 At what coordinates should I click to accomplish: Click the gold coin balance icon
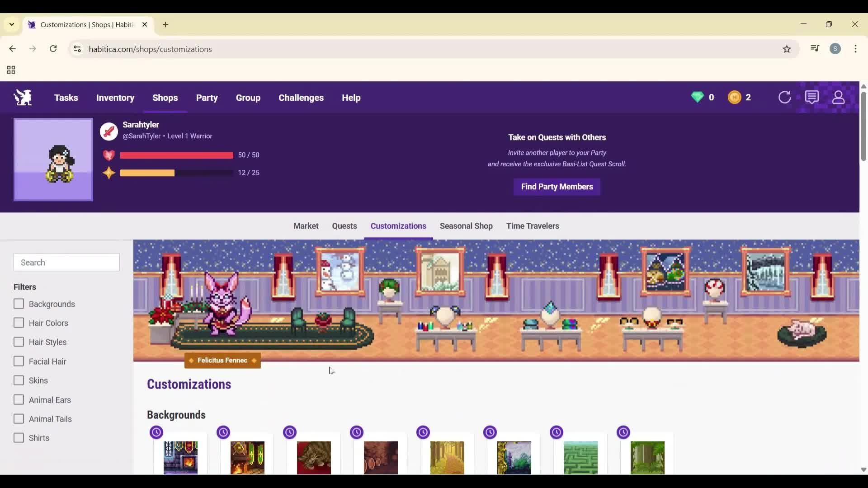[x=734, y=97]
